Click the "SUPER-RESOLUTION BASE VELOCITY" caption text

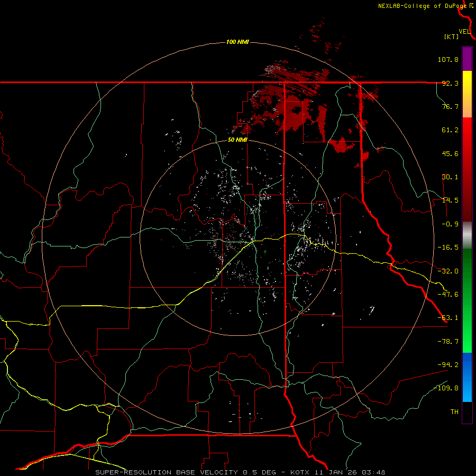tap(167, 472)
